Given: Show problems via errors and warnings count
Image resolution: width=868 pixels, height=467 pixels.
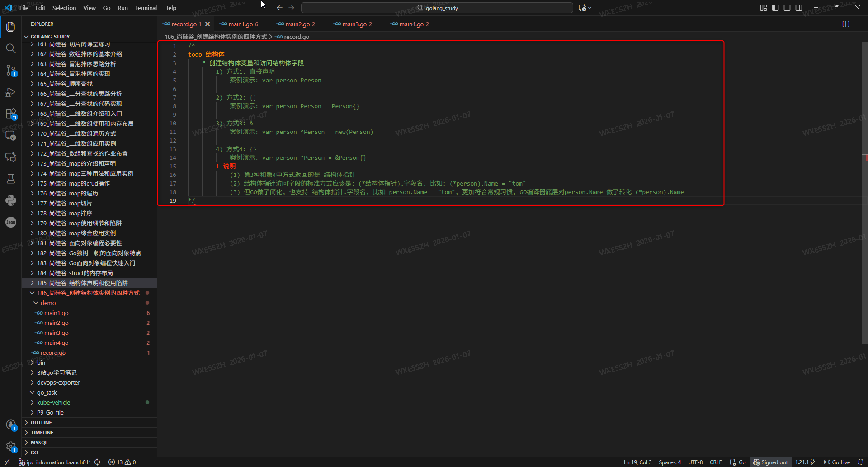Looking at the screenshot, I should click(122, 462).
